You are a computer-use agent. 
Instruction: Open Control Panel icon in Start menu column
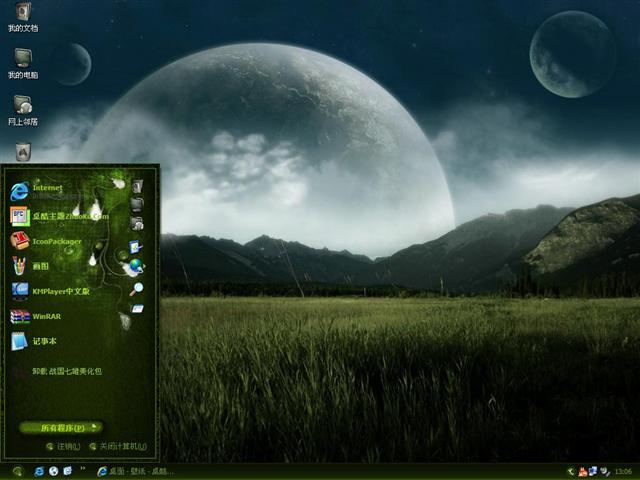[x=136, y=247]
